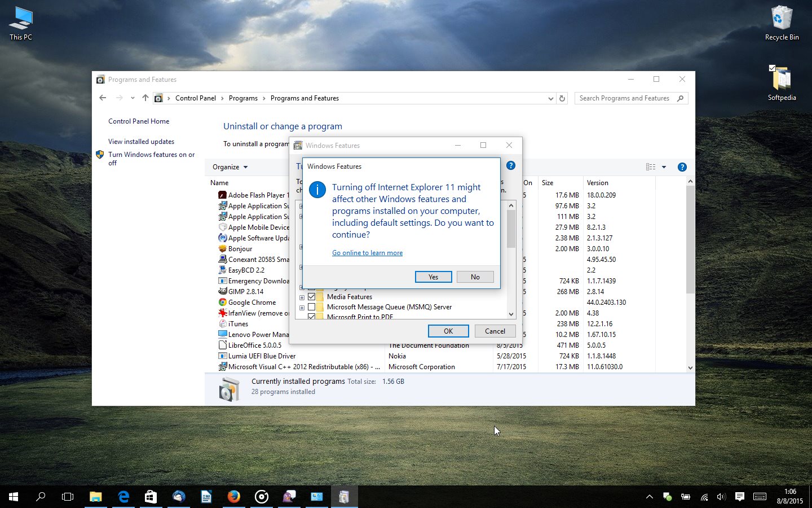
Task: Click the info icon in the confirmation dialog
Action: pyautogui.click(x=317, y=190)
